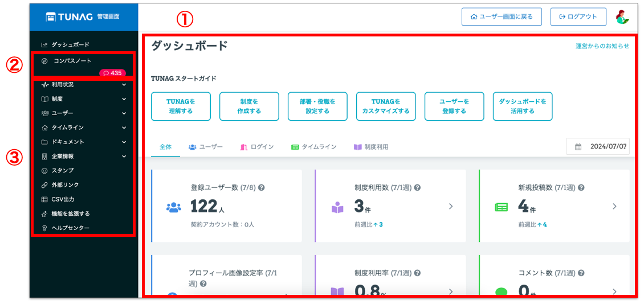Click the 機能を拡張する sparkle icon
644x304 pixels.
click(x=45, y=213)
